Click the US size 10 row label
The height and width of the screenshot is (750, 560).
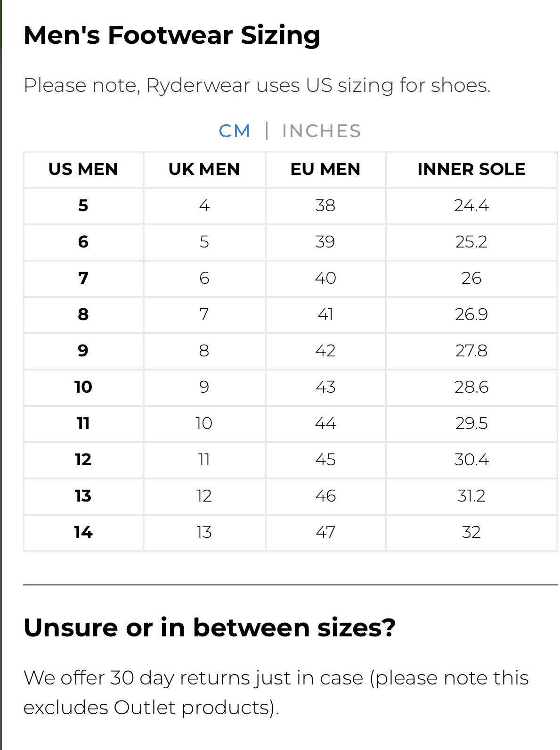pyautogui.click(x=83, y=387)
